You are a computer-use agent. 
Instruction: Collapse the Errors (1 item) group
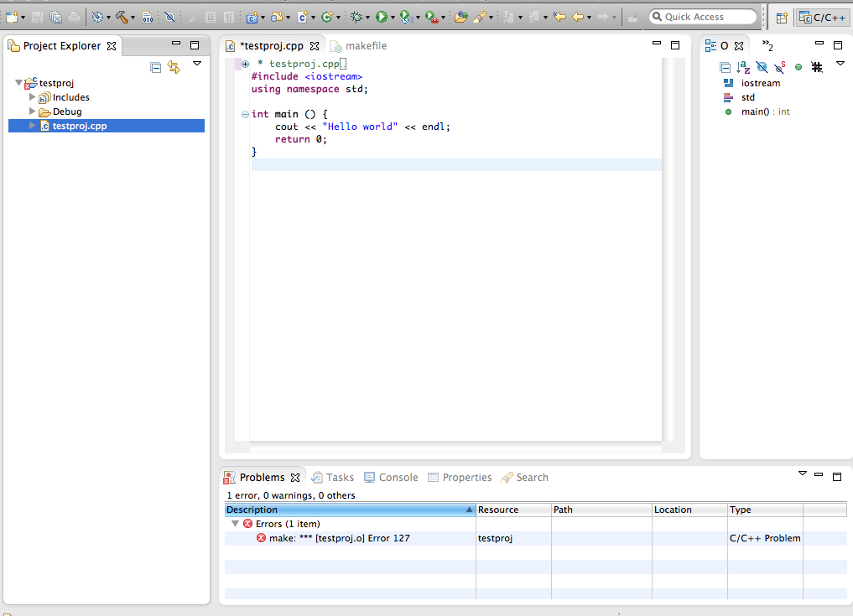[236, 524]
